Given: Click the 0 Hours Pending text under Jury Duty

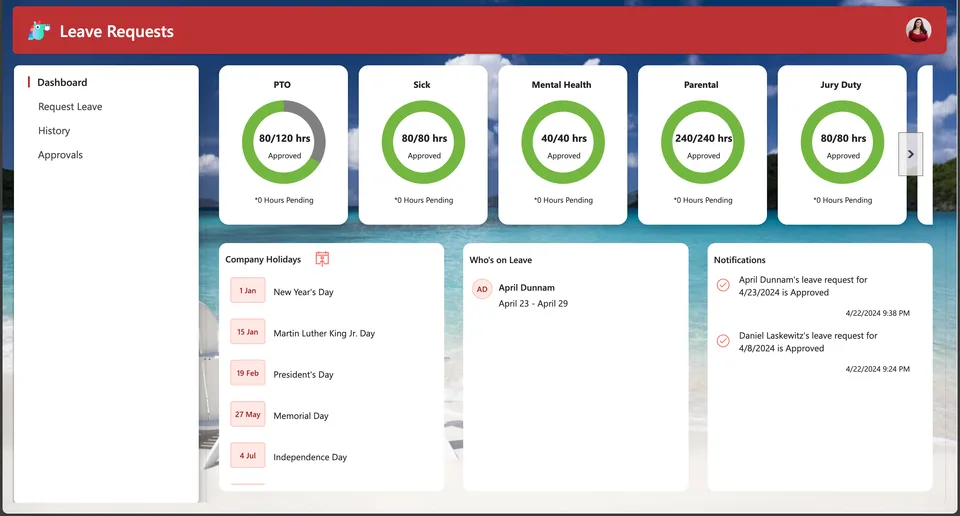Looking at the screenshot, I should pyautogui.click(x=842, y=200).
